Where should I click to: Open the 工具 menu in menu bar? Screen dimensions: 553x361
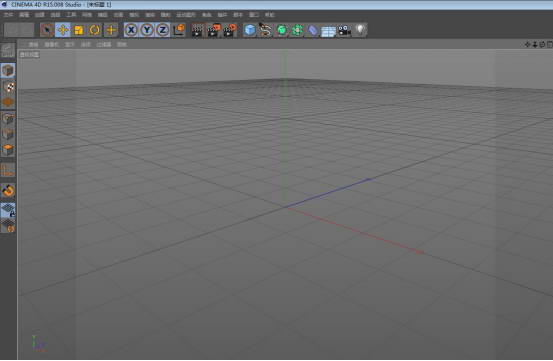(x=71, y=15)
